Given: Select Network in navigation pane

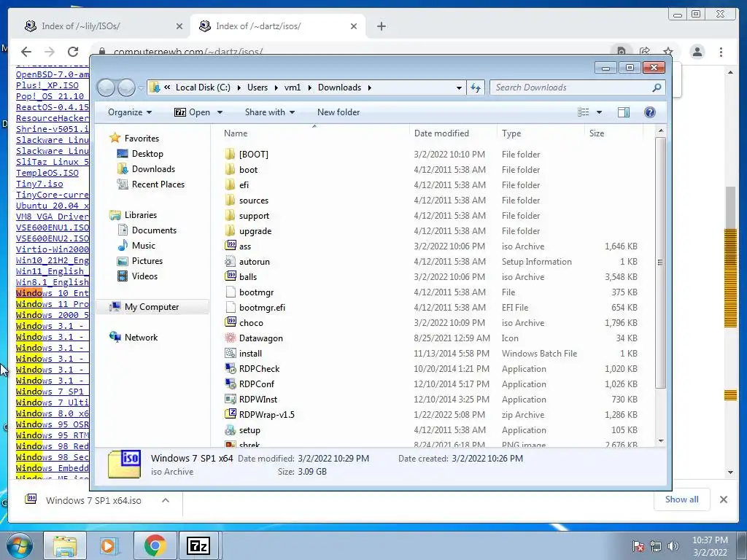Looking at the screenshot, I should click(x=141, y=337).
